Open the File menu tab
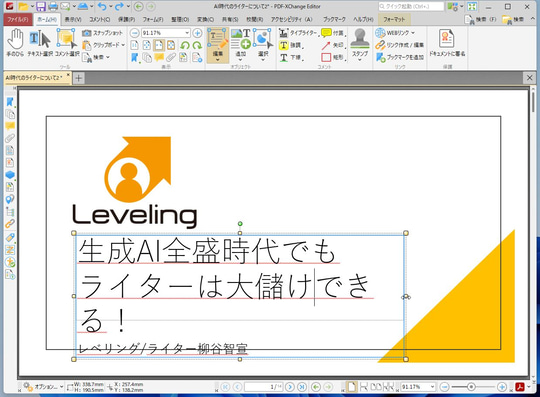The height and width of the screenshot is (397, 540). point(18,19)
